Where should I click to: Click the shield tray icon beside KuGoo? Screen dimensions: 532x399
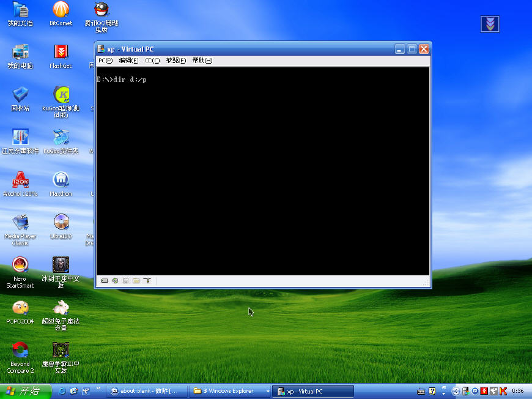coord(493,392)
